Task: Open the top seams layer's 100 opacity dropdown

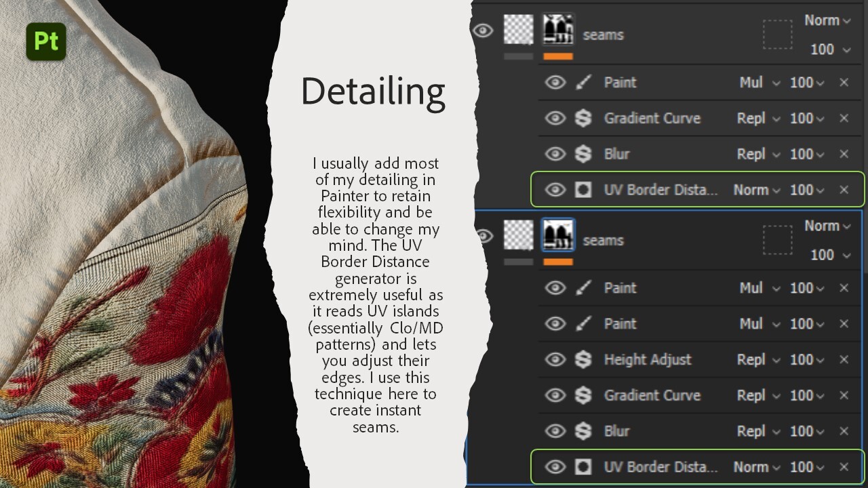Action: point(831,49)
